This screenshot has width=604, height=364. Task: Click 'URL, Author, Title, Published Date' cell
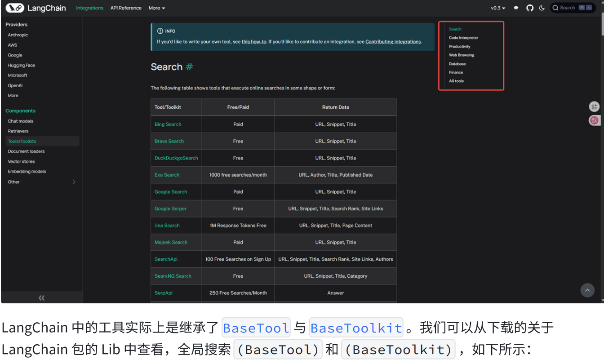336,175
